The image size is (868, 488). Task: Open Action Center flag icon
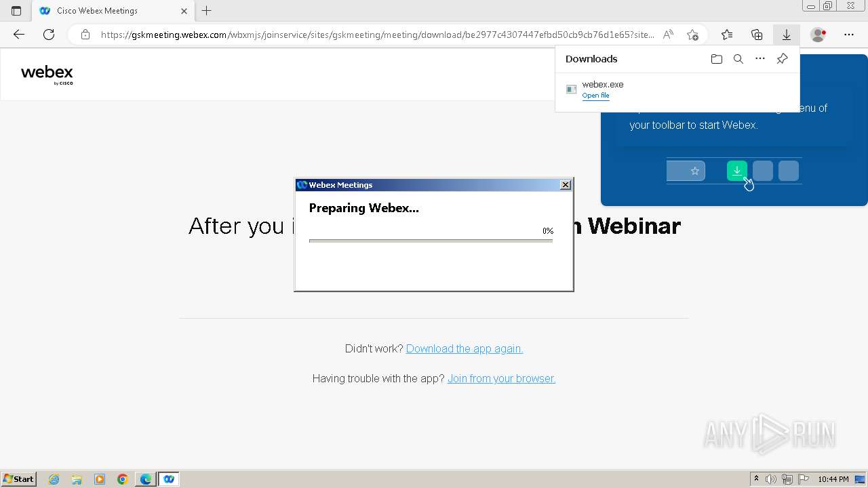pyautogui.click(x=804, y=479)
